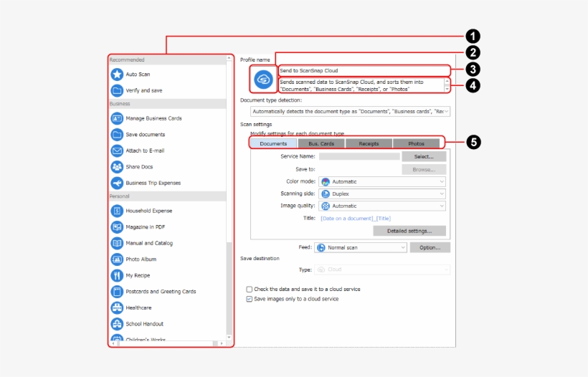Switch to the Photos tab
588x377 pixels.
416,143
